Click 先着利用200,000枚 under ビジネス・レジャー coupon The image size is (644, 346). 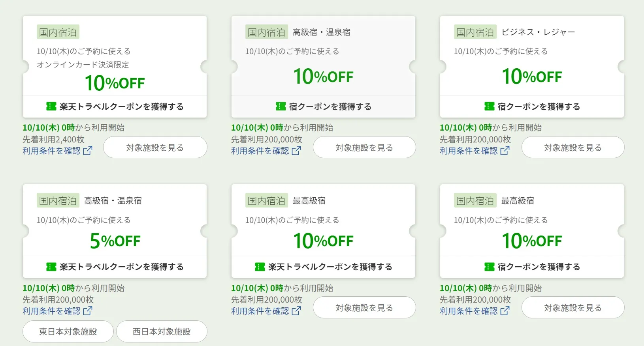[x=475, y=139]
